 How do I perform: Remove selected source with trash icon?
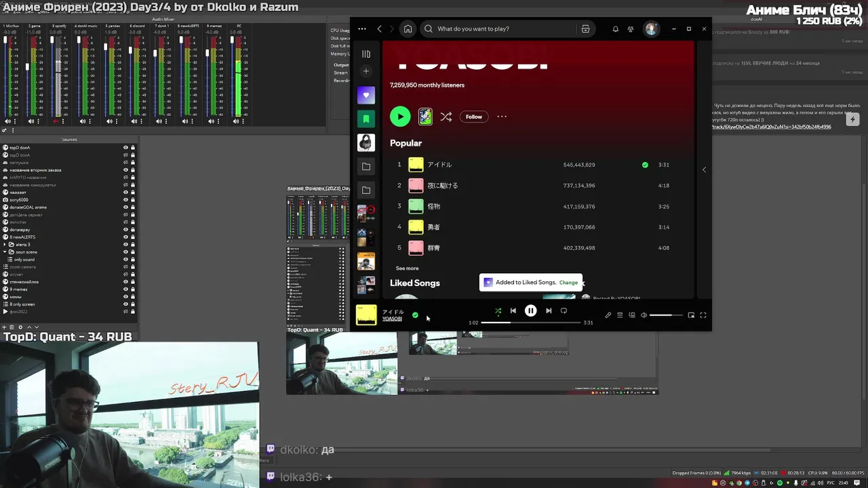click(x=12, y=327)
